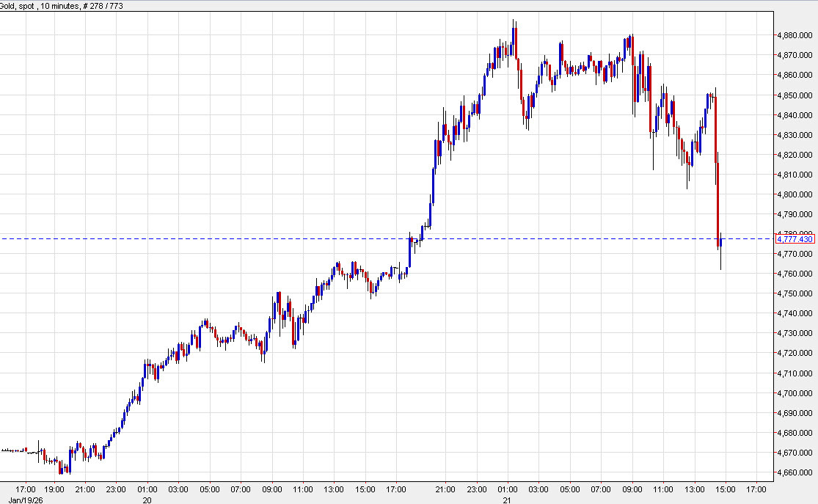Click the dashed horizontal current price line
818x504 pixels.
point(367,238)
